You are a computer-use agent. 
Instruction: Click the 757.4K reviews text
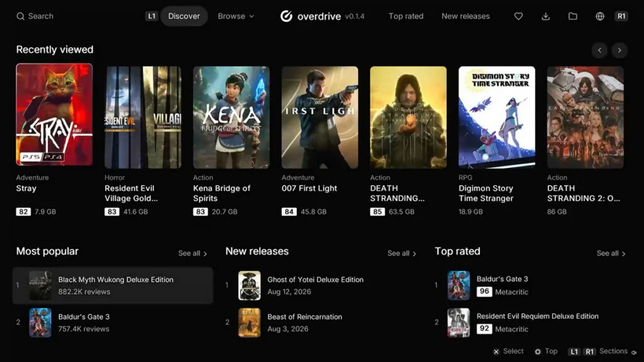tap(84, 329)
